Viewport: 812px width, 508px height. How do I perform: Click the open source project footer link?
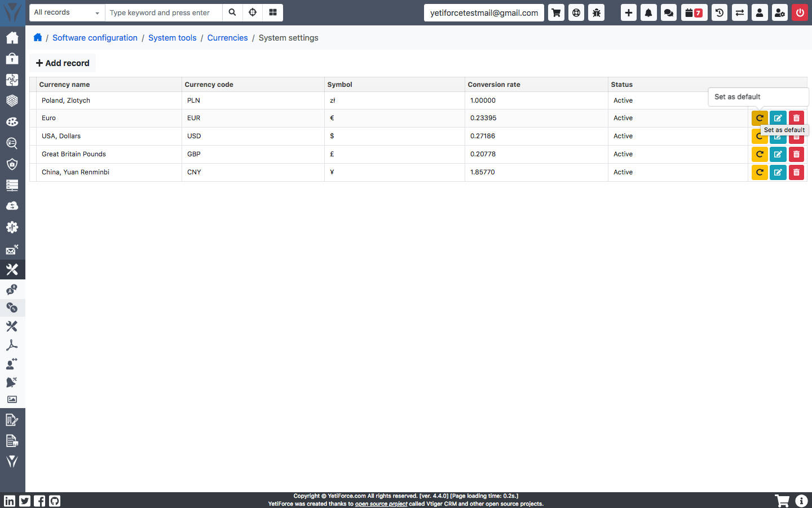pos(381,504)
